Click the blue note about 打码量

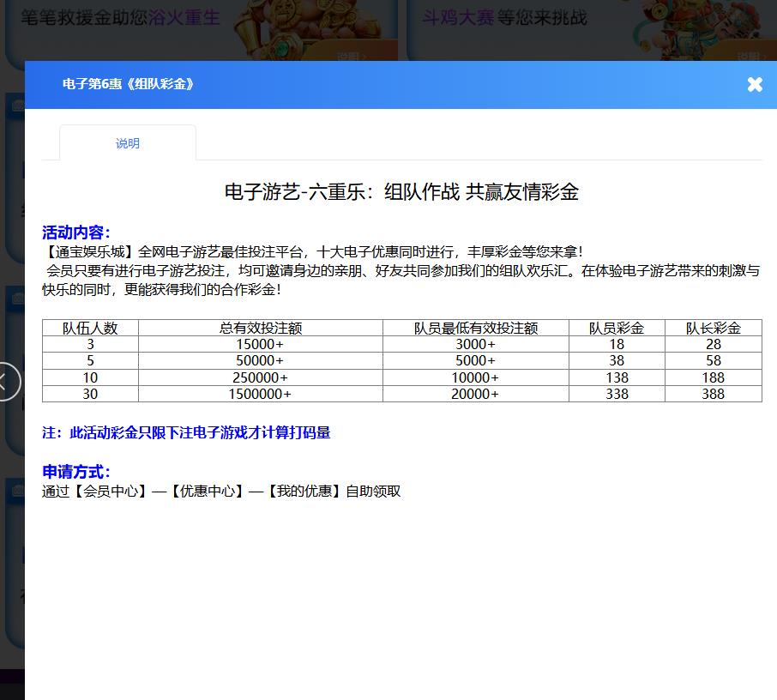186,433
